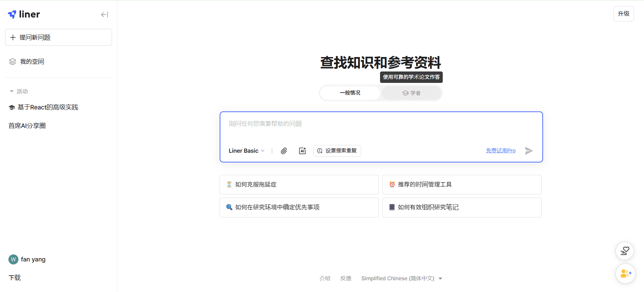This screenshot has height=292, width=644.
Task: Open the invite friends floating icon
Action: pos(625,274)
